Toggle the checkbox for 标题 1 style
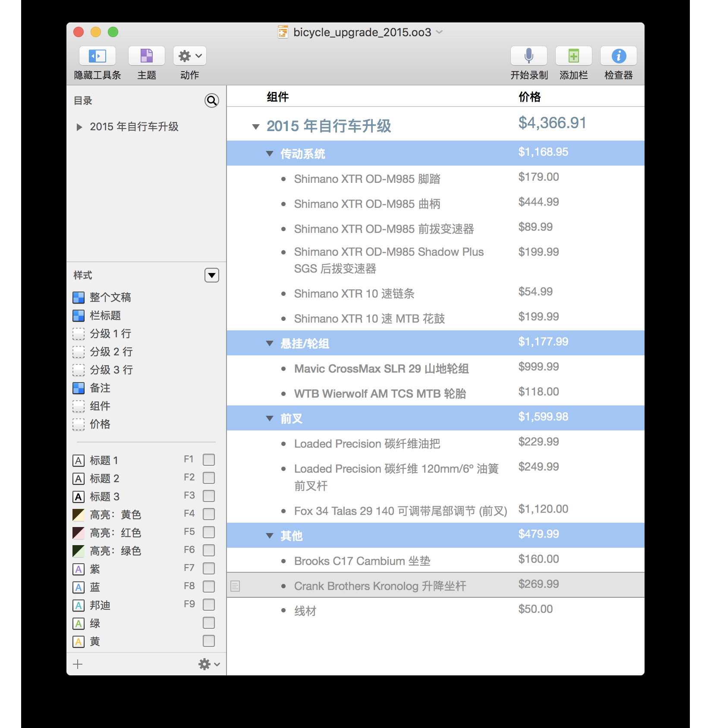 tap(209, 460)
